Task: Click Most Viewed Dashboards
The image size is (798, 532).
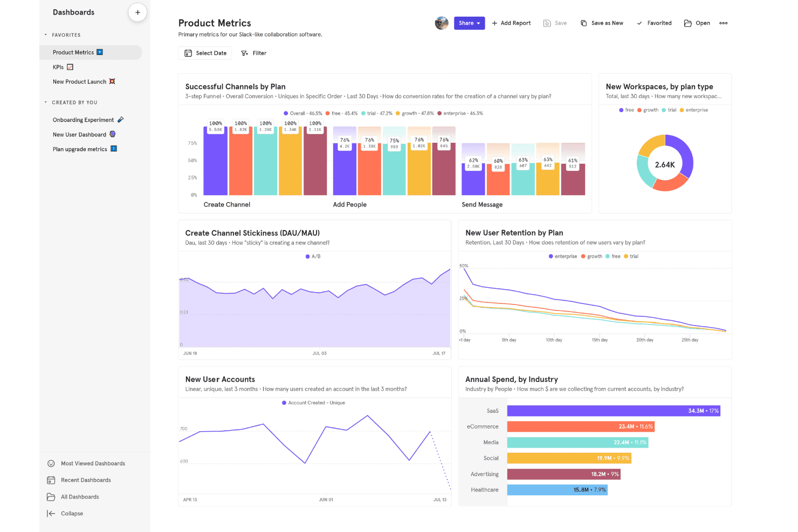Action: click(x=86, y=464)
